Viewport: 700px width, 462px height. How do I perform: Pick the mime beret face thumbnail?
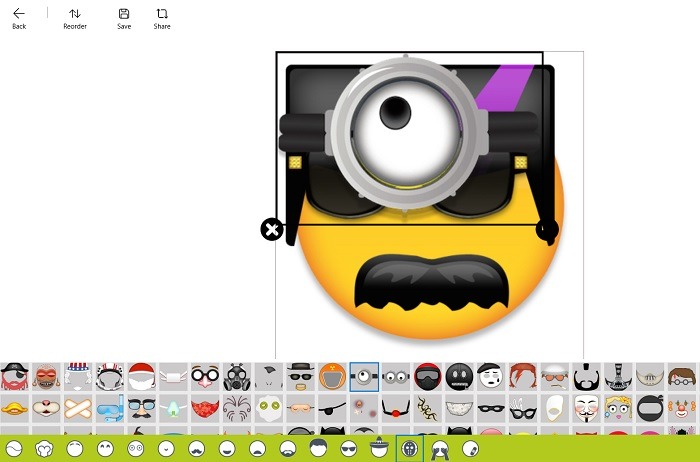[x=491, y=377]
